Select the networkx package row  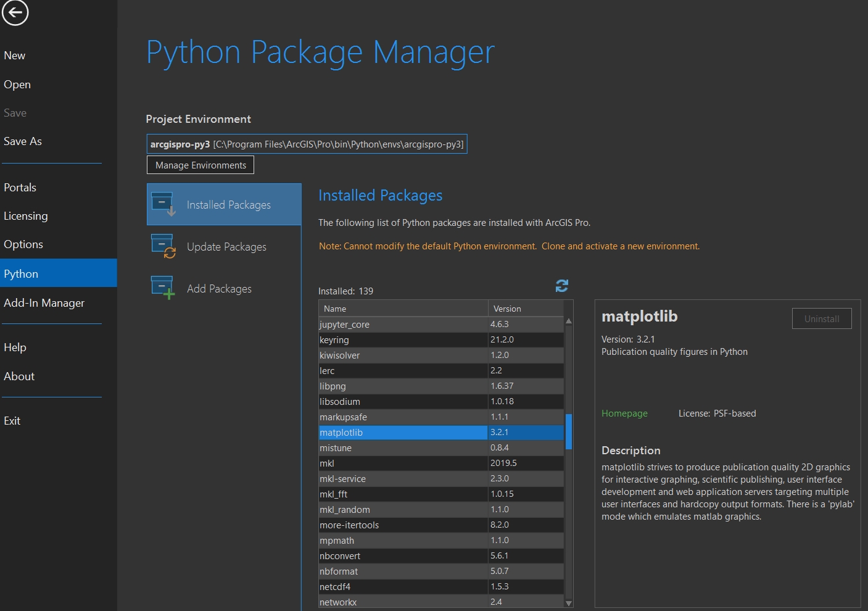pos(401,602)
